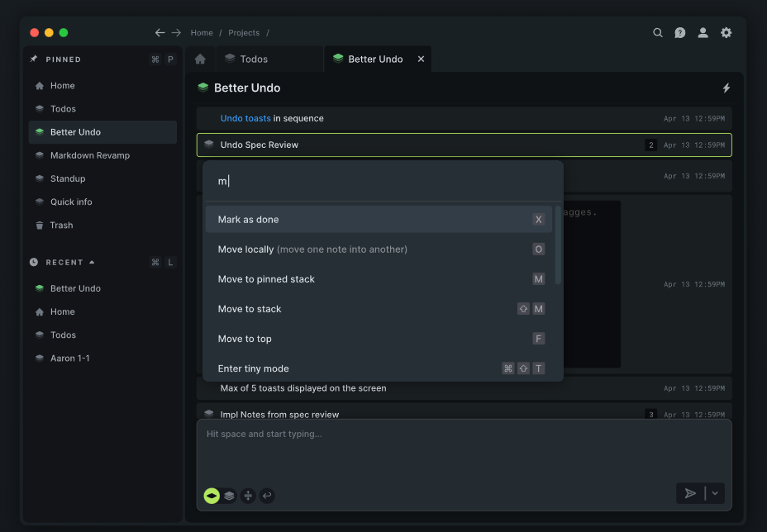
Task: Open the help chat bubble icon
Action: [x=680, y=33]
